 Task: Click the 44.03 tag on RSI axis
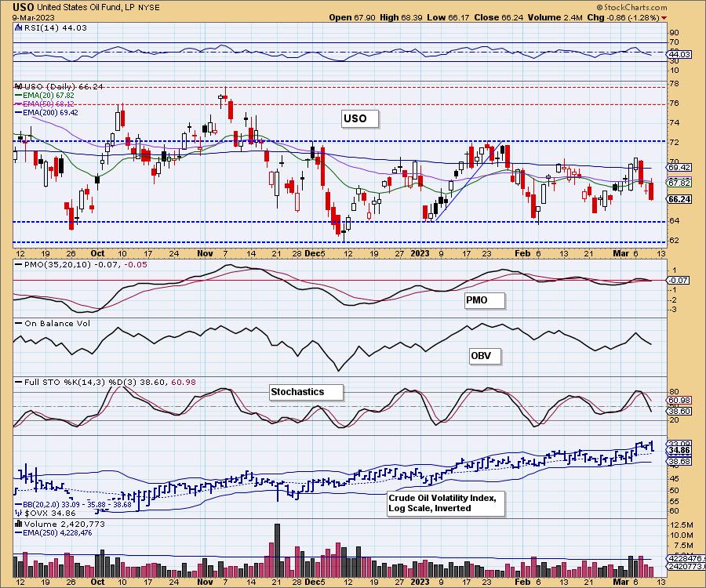point(679,54)
